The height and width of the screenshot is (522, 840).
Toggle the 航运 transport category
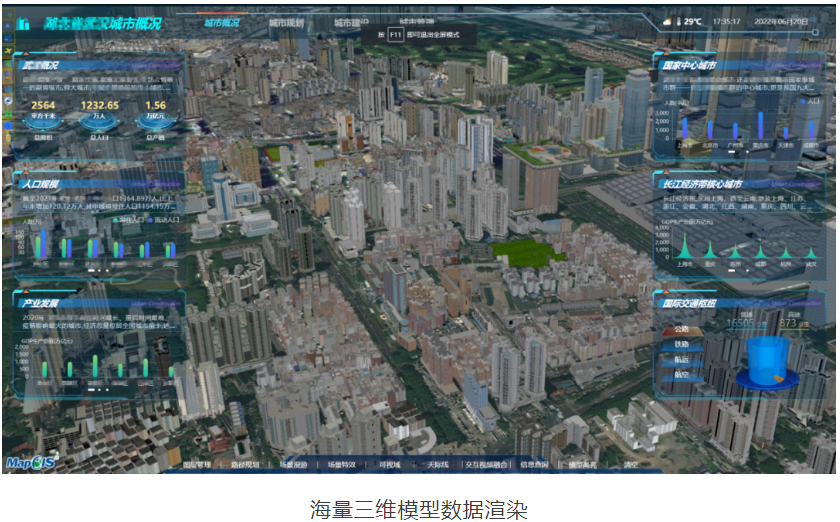pyautogui.click(x=681, y=360)
